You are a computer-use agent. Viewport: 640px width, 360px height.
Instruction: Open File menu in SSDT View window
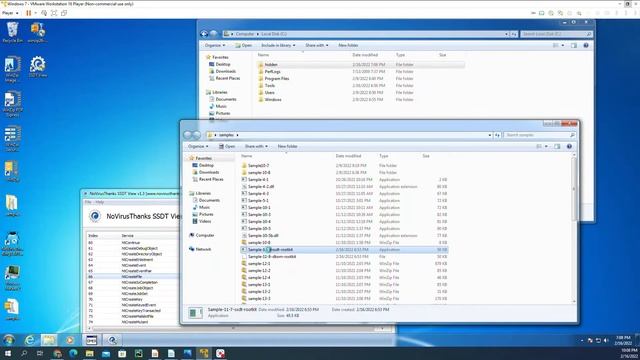[x=88, y=202]
